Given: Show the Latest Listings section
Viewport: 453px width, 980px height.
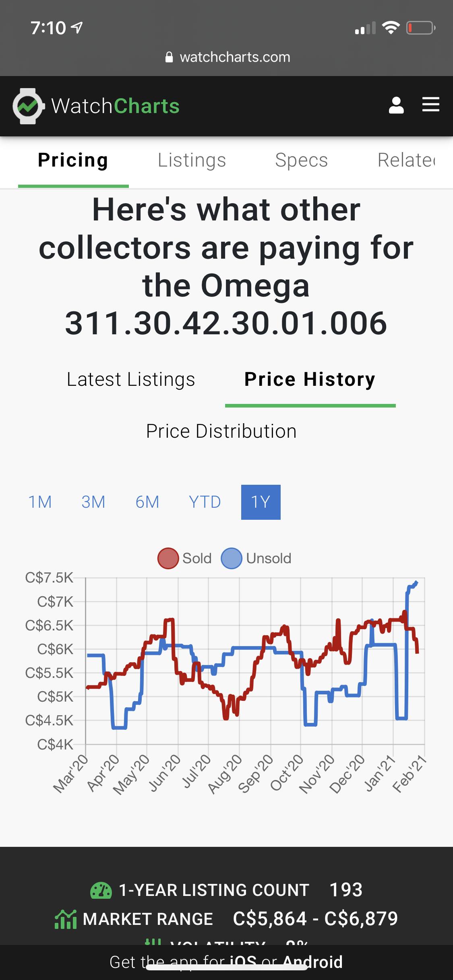Looking at the screenshot, I should [131, 379].
